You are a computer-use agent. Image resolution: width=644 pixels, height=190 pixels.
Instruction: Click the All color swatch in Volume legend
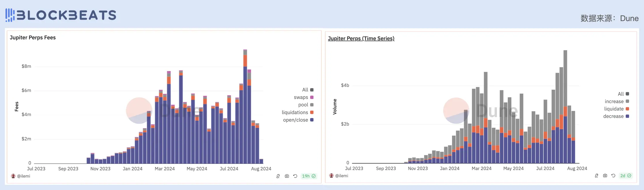[x=628, y=94]
